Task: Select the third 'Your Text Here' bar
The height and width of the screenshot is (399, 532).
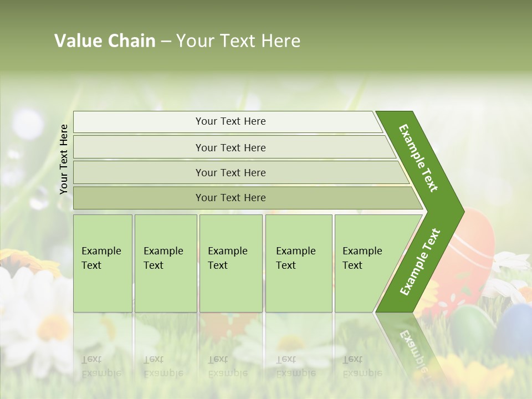Action: [x=241, y=172]
